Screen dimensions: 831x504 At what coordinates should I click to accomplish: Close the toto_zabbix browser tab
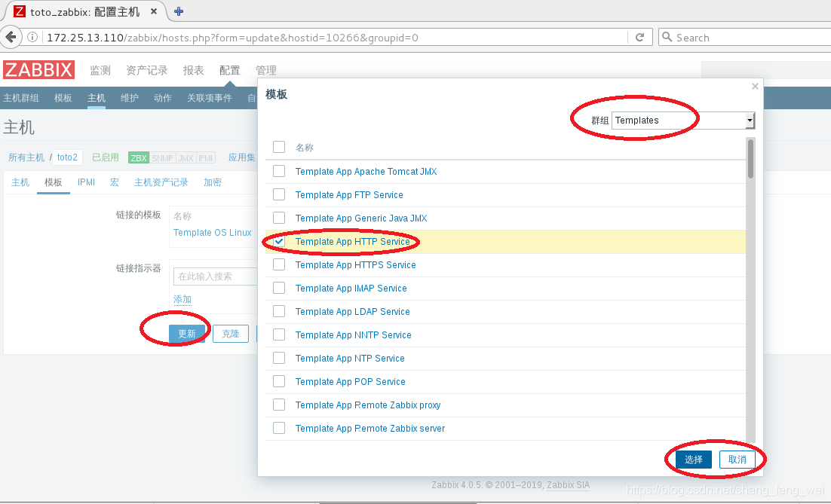pos(154,11)
